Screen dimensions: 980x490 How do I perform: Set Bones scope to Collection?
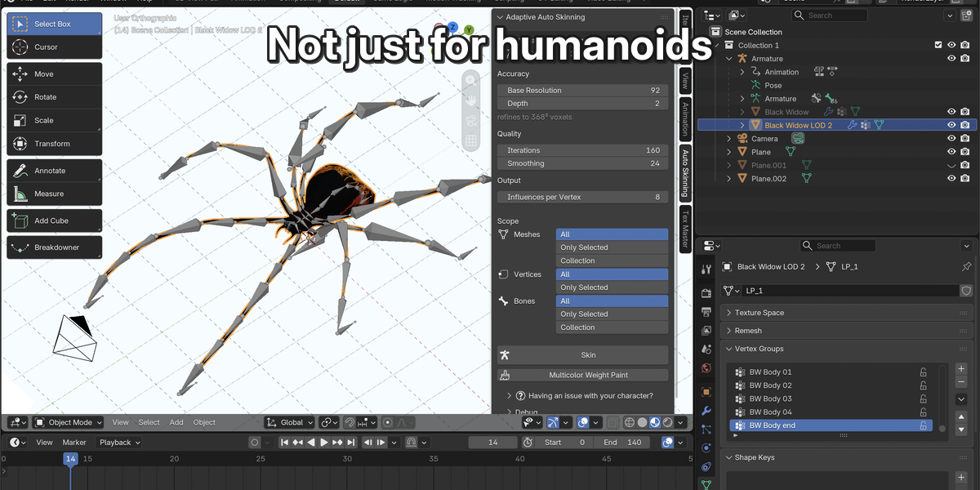pos(612,327)
